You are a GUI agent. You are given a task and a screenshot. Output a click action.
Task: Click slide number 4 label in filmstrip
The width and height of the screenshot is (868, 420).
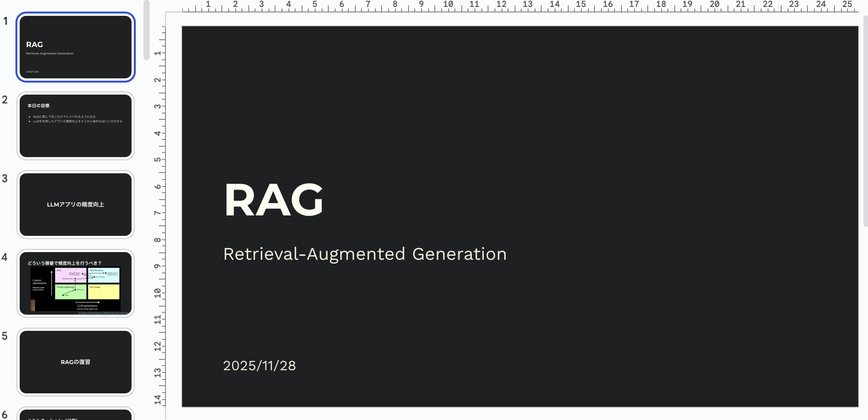click(x=5, y=257)
